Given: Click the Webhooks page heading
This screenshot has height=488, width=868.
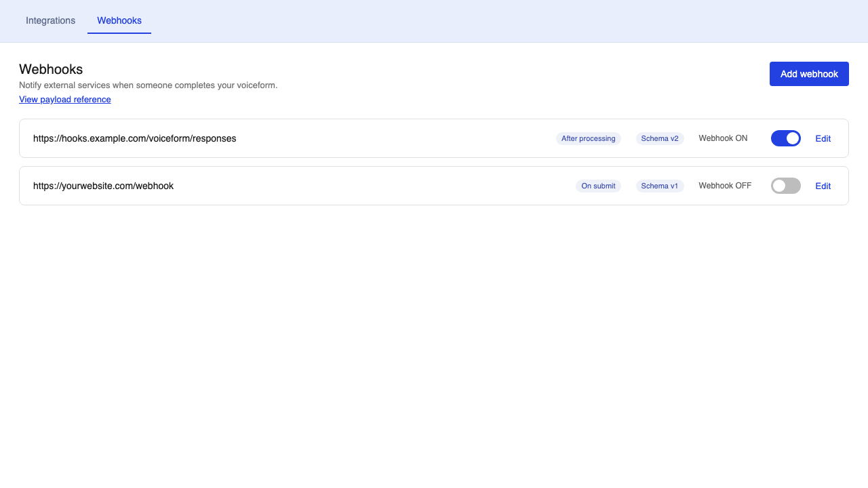Looking at the screenshot, I should [51, 69].
